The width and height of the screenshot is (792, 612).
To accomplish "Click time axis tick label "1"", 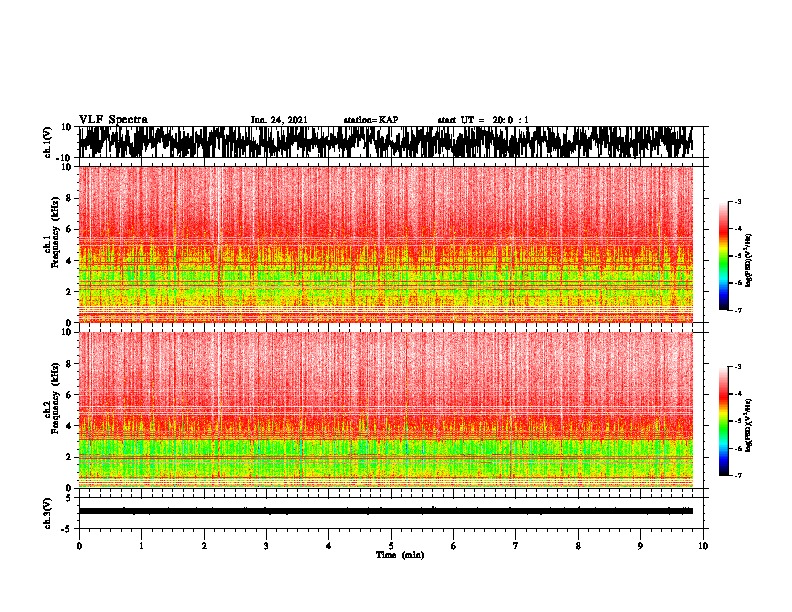I will tap(141, 546).
